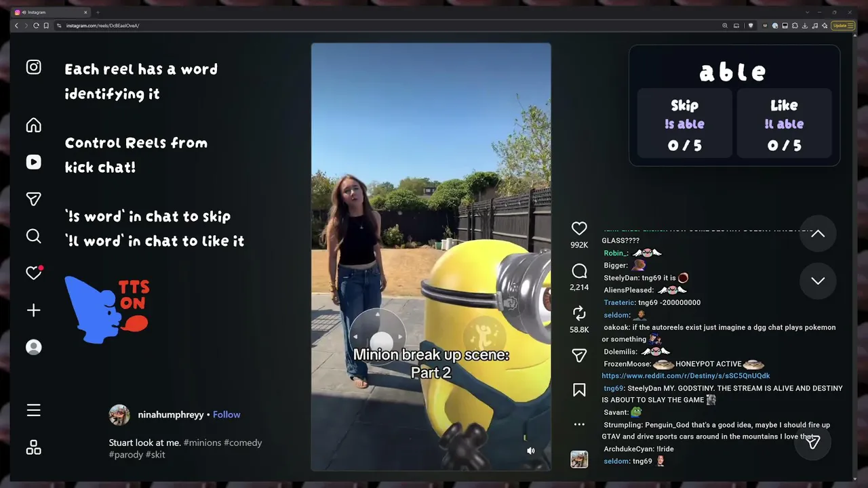Go to the next reel with down chevron

(818, 281)
